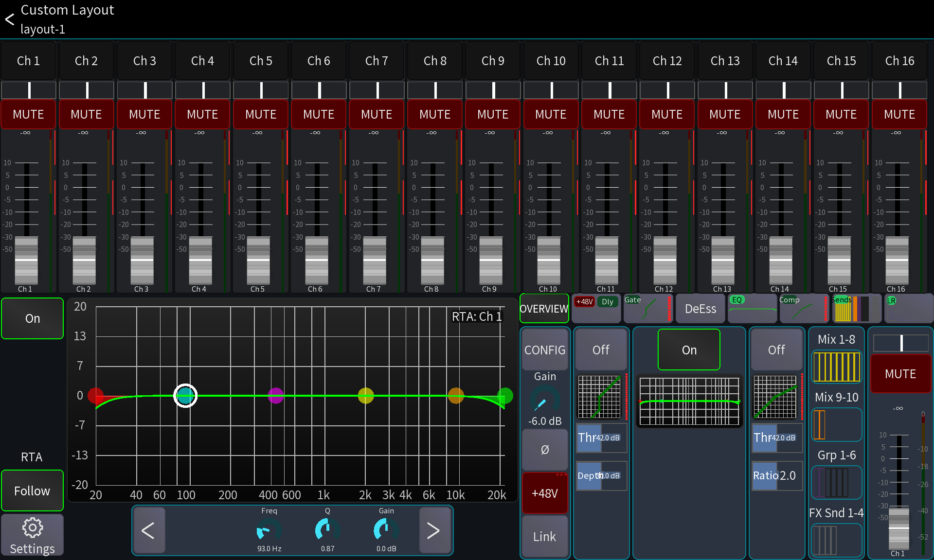Enable +48V phantom power
Screen dimensions: 934x560
pyautogui.click(x=544, y=493)
